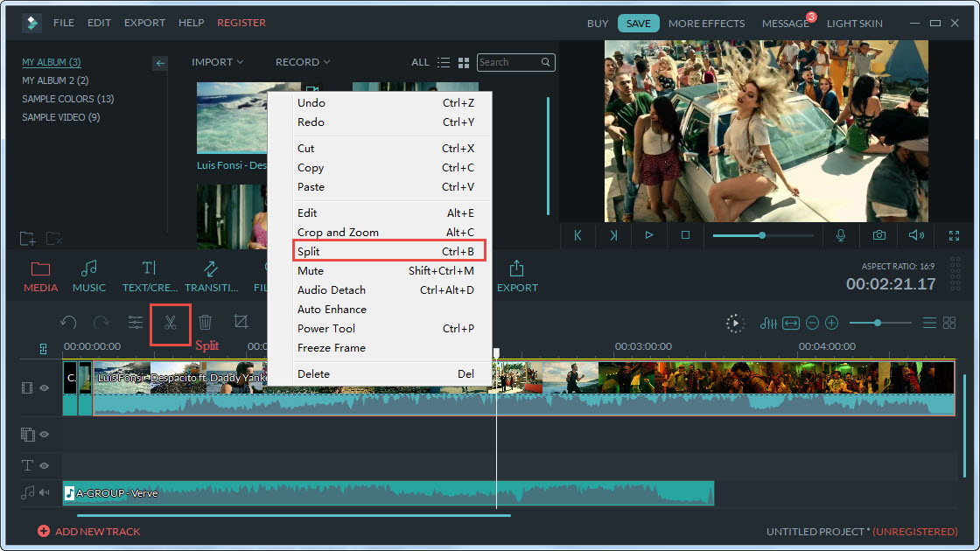Save the project with SAVE button
Image resolution: width=980 pixels, height=551 pixels.
point(638,23)
